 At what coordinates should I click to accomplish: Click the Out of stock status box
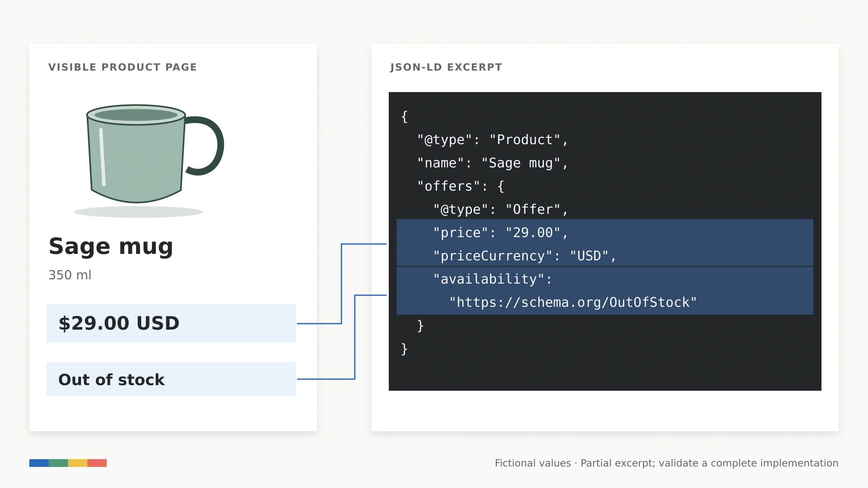(x=171, y=379)
